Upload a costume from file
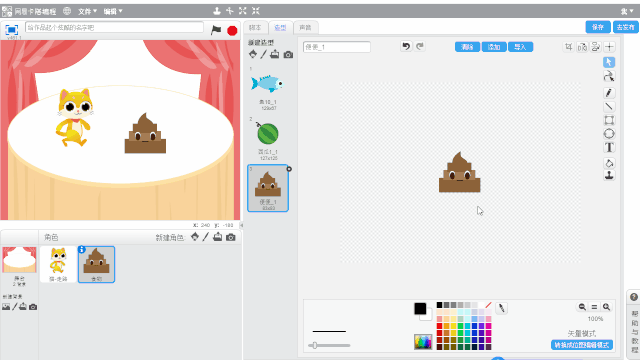 pyautogui.click(x=275, y=54)
